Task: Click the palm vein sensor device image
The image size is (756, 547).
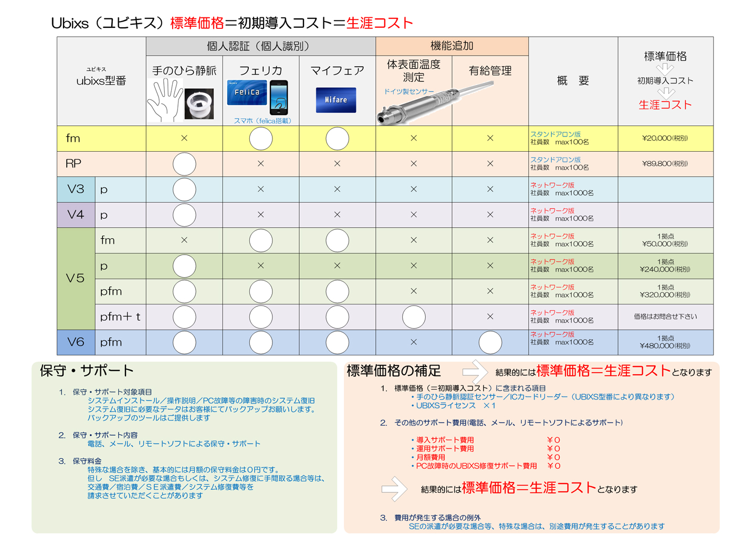Action: (199, 103)
